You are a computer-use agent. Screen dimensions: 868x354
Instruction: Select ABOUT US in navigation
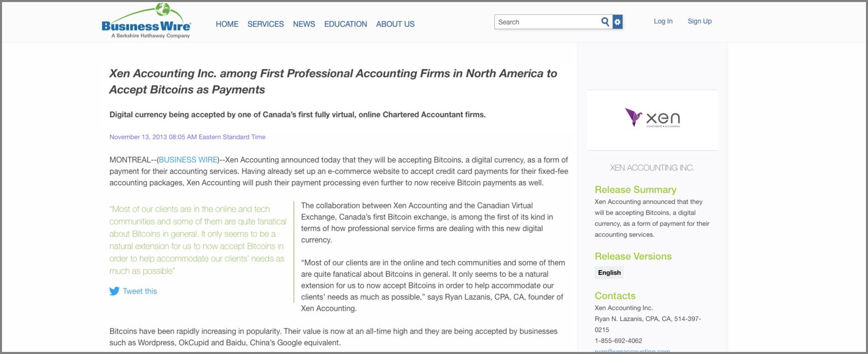(395, 24)
